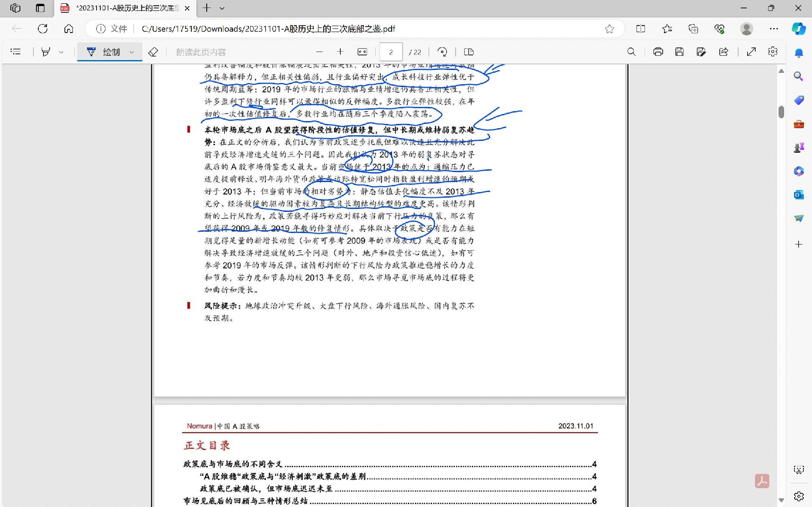Open the workspaces icon

[x=16, y=8]
